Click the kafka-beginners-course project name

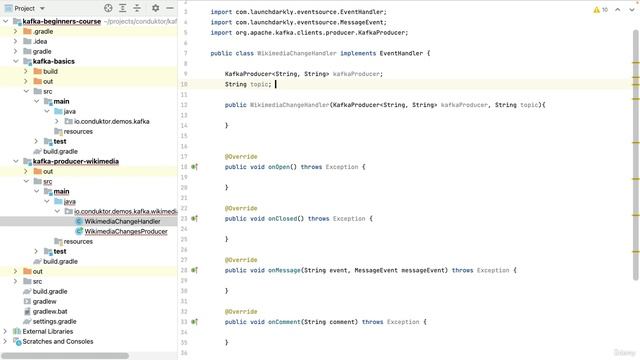(62, 21)
